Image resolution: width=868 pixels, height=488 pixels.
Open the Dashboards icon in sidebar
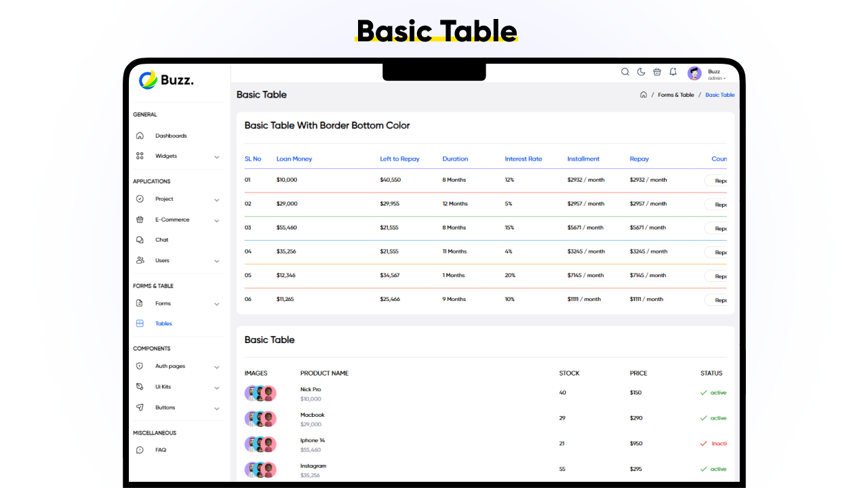pos(140,136)
